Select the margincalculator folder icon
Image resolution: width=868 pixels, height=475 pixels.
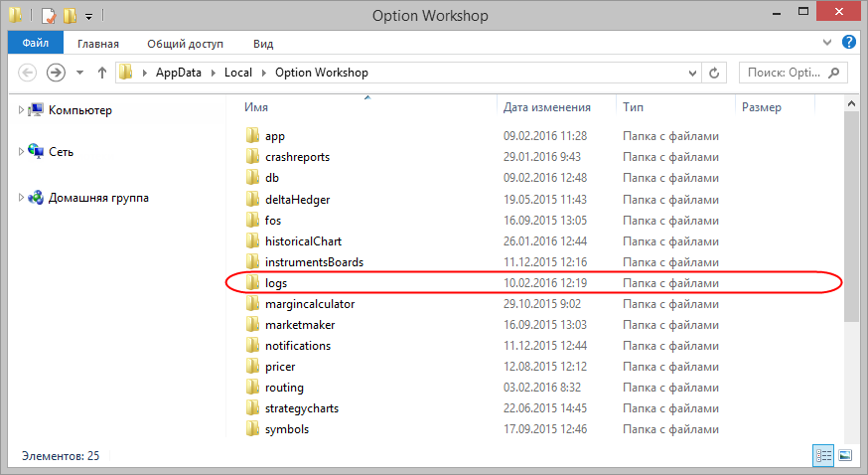(252, 303)
